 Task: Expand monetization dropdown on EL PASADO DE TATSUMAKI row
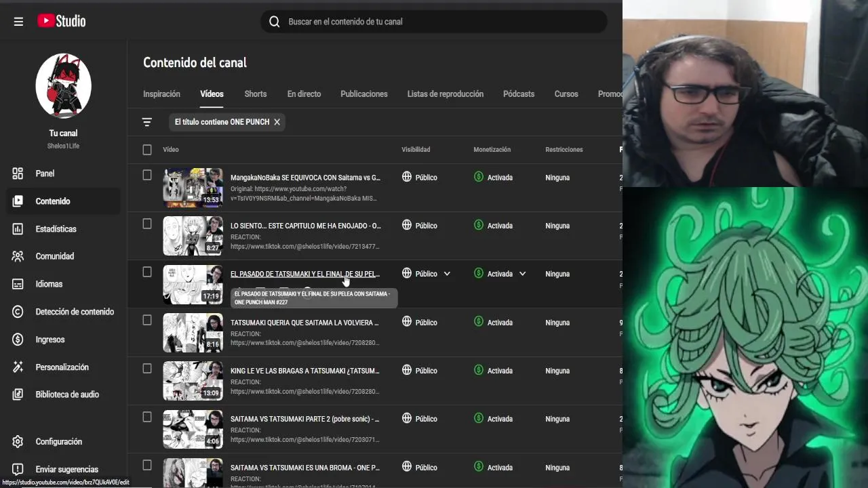(x=522, y=274)
